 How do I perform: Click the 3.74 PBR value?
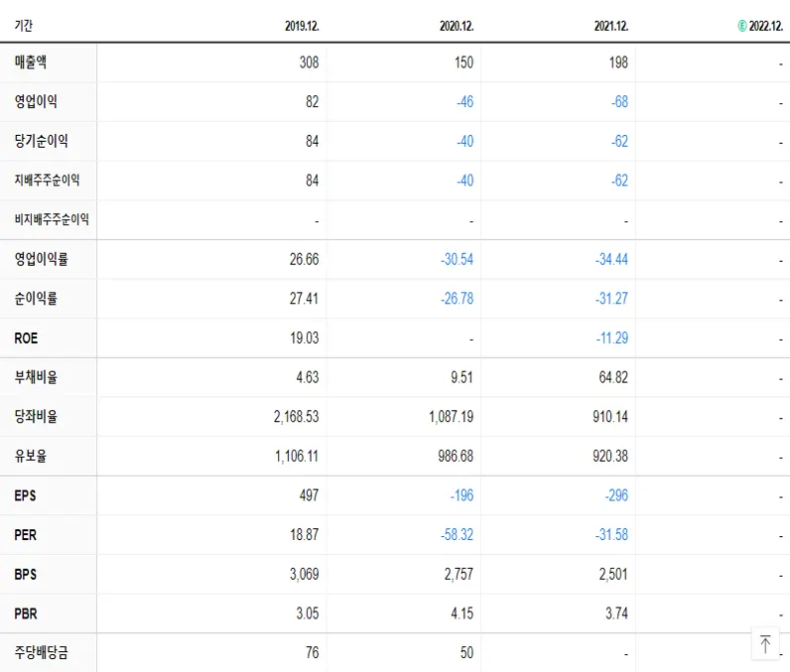click(617, 613)
